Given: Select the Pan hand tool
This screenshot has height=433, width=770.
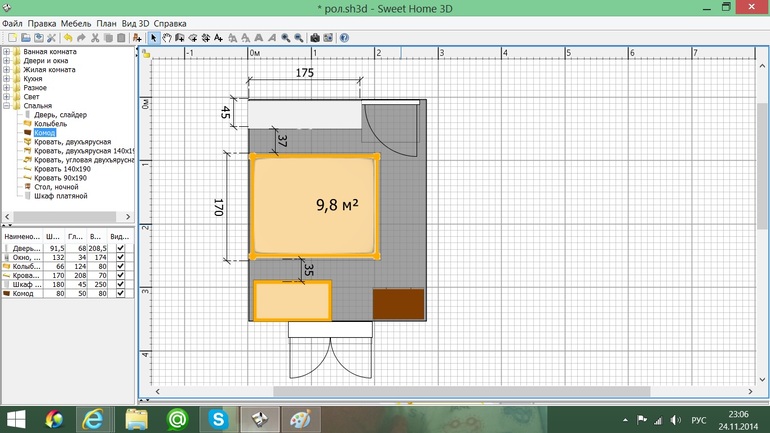Looking at the screenshot, I should (x=167, y=38).
